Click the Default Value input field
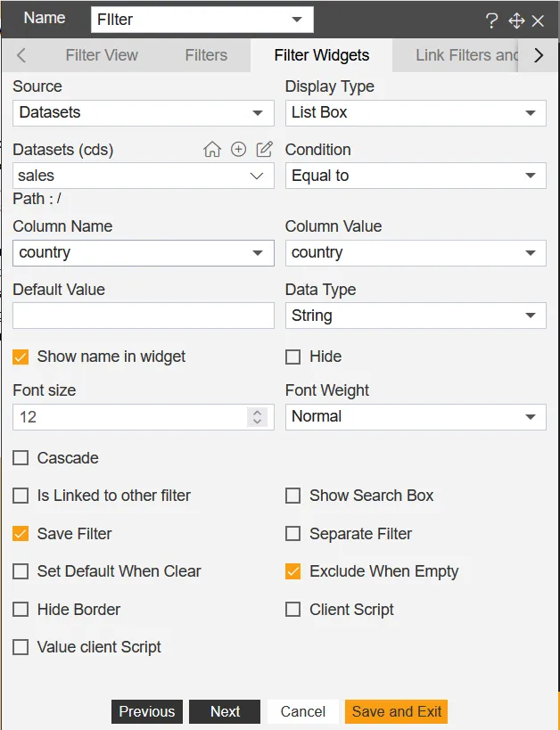This screenshot has width=560, height=730. (x=144, y=316)
